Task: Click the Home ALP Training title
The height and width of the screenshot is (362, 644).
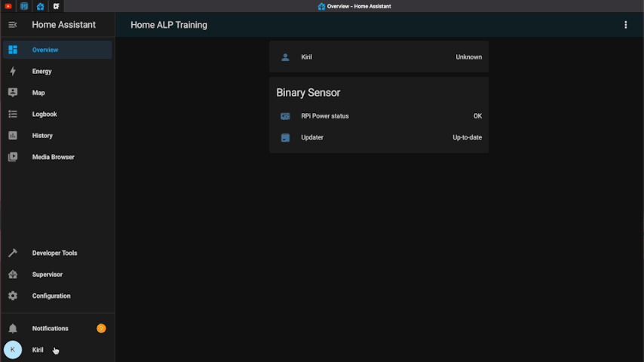Action: pos(169,25)
